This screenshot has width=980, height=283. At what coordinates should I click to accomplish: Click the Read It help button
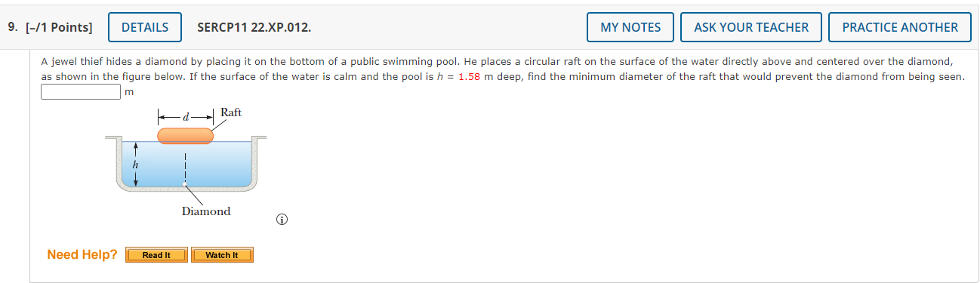click(156, 255)
